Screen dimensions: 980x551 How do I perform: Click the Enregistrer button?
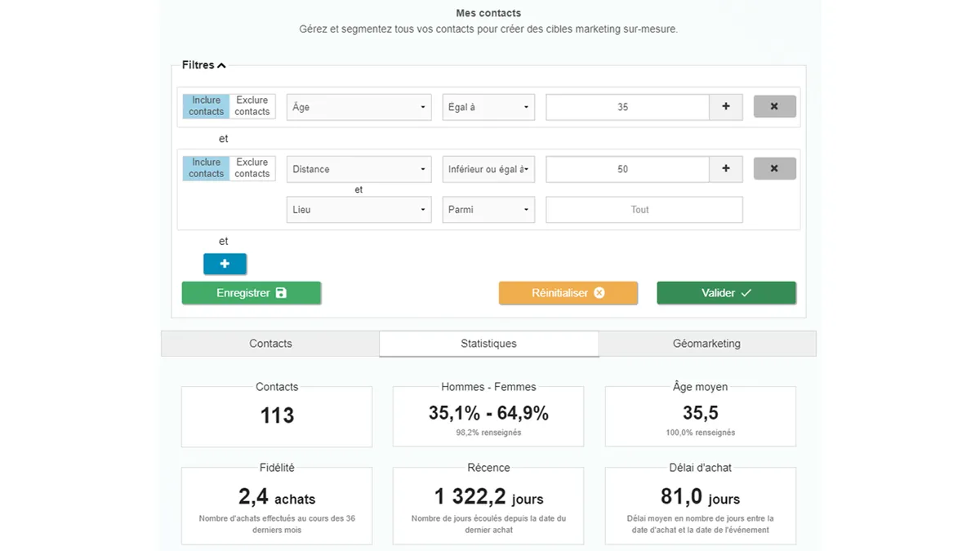(251, 293)
